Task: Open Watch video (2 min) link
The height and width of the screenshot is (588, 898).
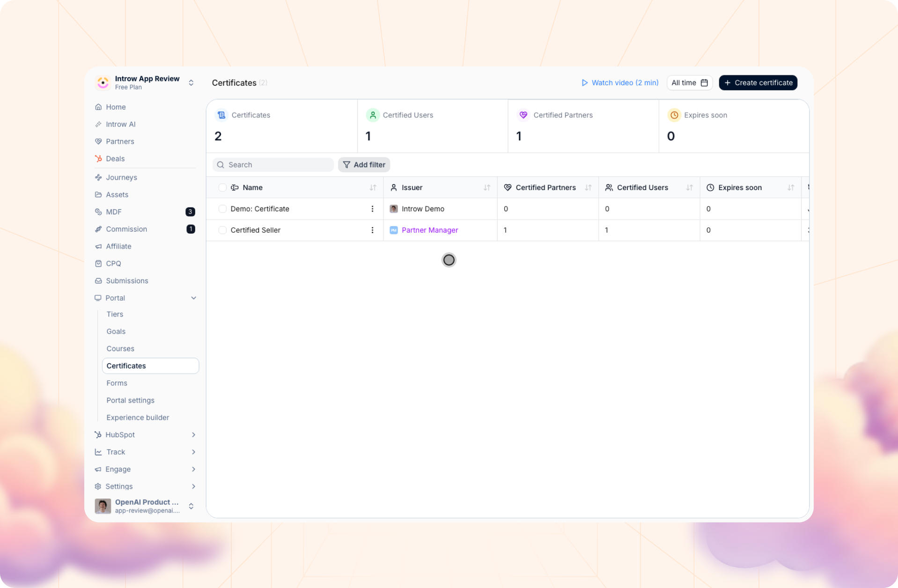Action: coord(620,83)
